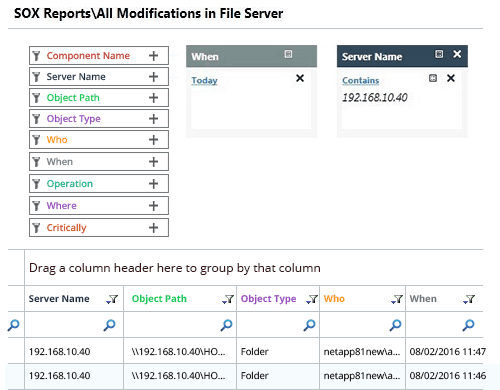Image resolution: width=500 pixels, height=390 pixels.
Task: Remove the Today condition from When panel
Action: 300,78
